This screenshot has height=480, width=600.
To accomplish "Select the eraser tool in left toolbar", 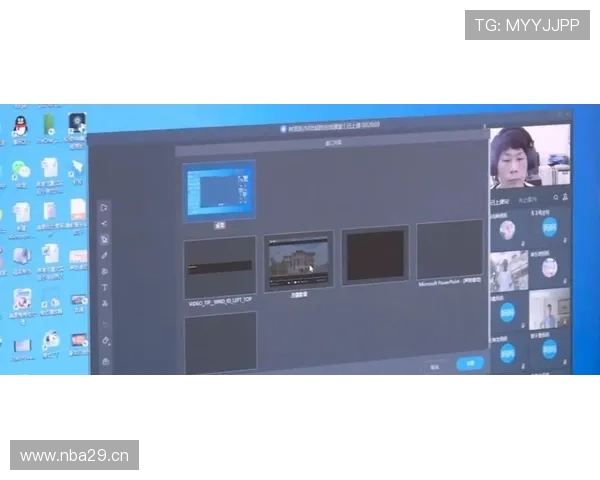I will click(105, 342).
